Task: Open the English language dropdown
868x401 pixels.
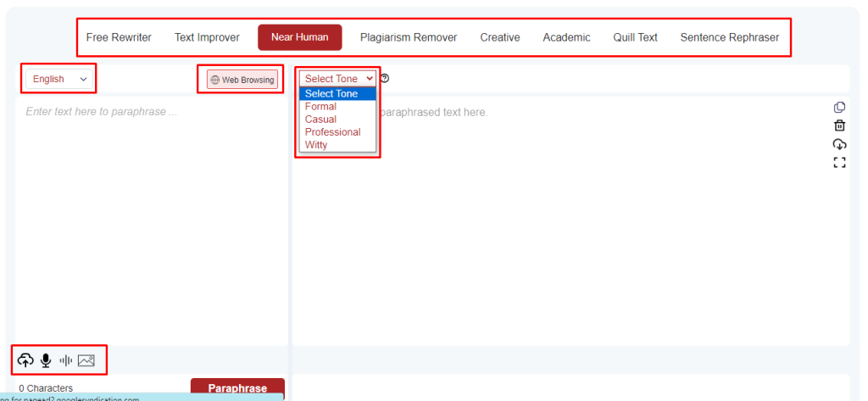Action: tap(59, 79)
